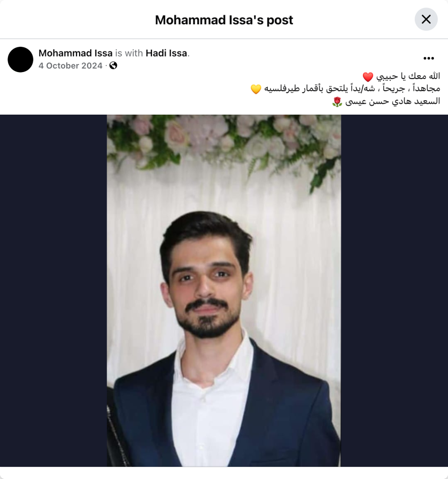448x479 pixels.
Task: Click the dark area left of photo
Action: point(53,290)
